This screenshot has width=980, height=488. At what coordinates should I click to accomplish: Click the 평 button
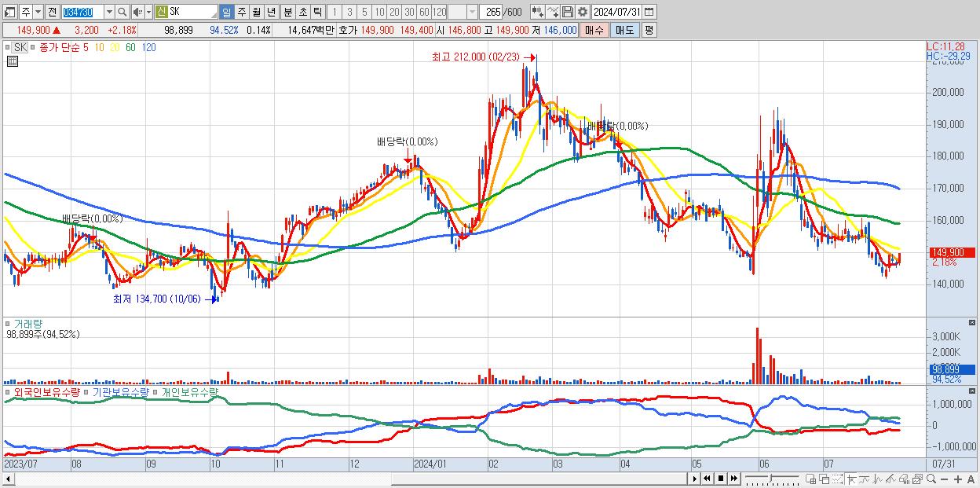pyautogui.click(x=649, y=30)
